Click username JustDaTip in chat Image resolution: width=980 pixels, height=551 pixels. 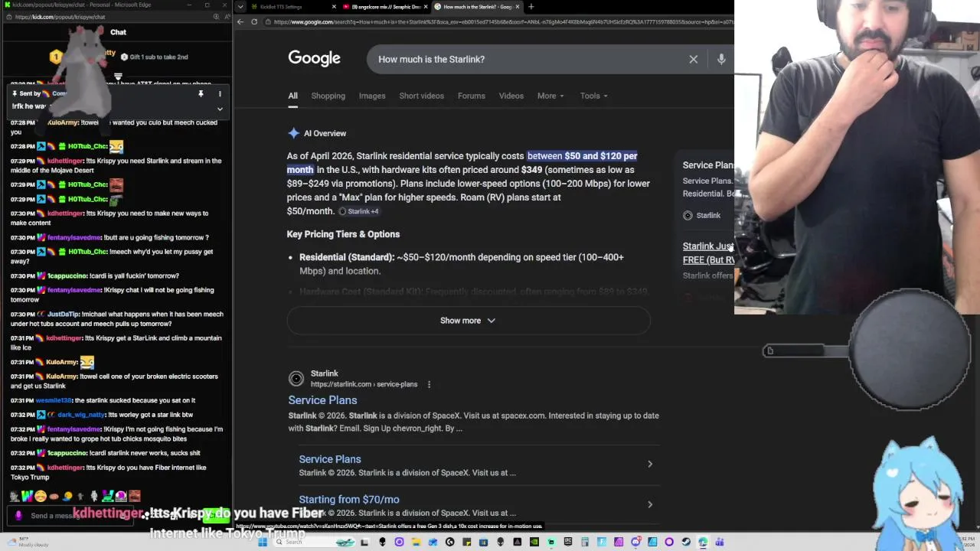(x=64, y=314)
